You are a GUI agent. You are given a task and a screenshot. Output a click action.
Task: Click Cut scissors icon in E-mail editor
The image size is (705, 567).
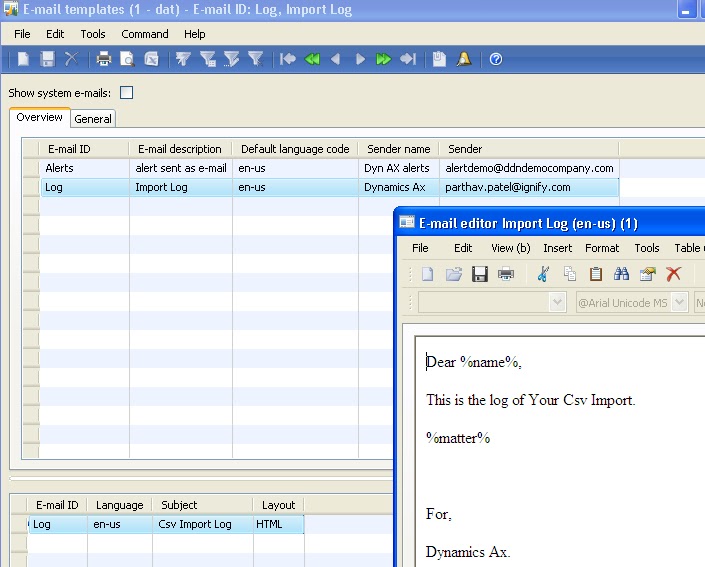coord(543,274)
